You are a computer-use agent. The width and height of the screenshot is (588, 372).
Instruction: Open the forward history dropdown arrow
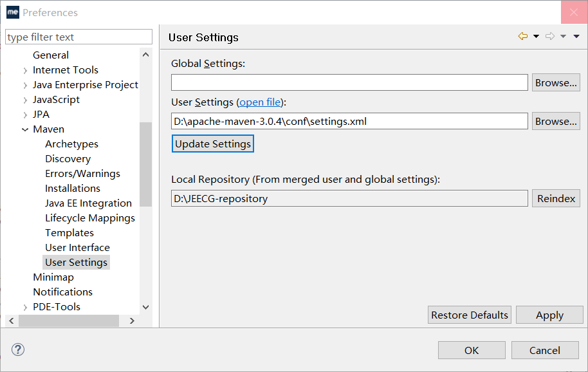coord(564,37)
